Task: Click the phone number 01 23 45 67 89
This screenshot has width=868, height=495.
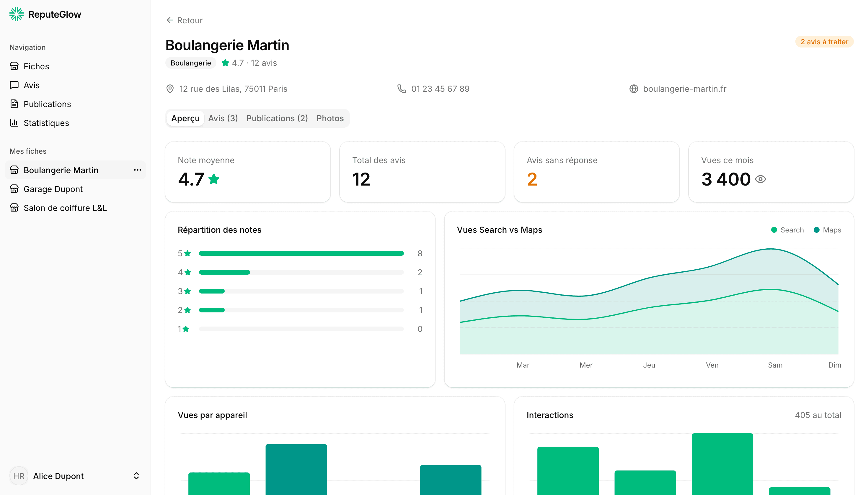Action: click(440, 89)
